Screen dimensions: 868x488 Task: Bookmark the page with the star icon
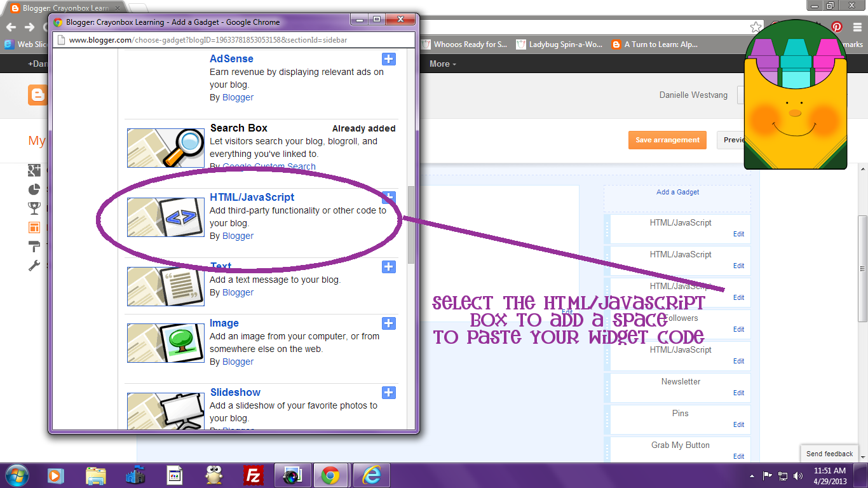756,27
